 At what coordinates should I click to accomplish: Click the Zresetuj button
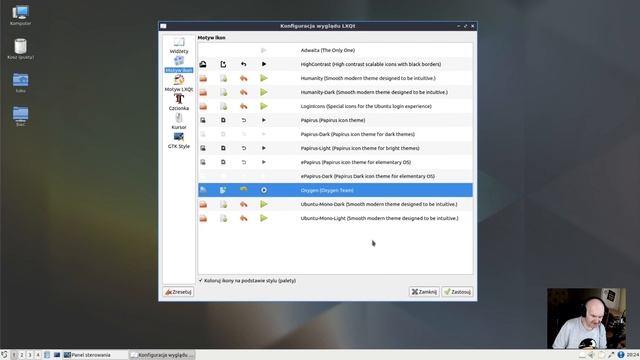coord(178,292)
